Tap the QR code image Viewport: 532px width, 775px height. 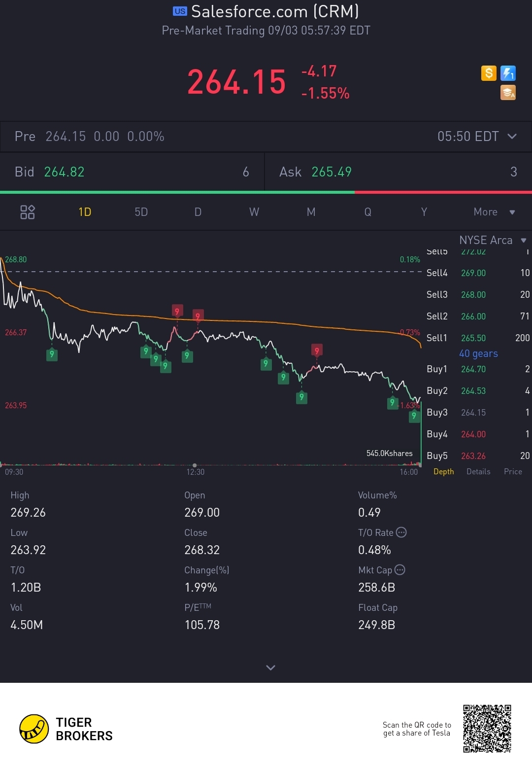point(487,729)
